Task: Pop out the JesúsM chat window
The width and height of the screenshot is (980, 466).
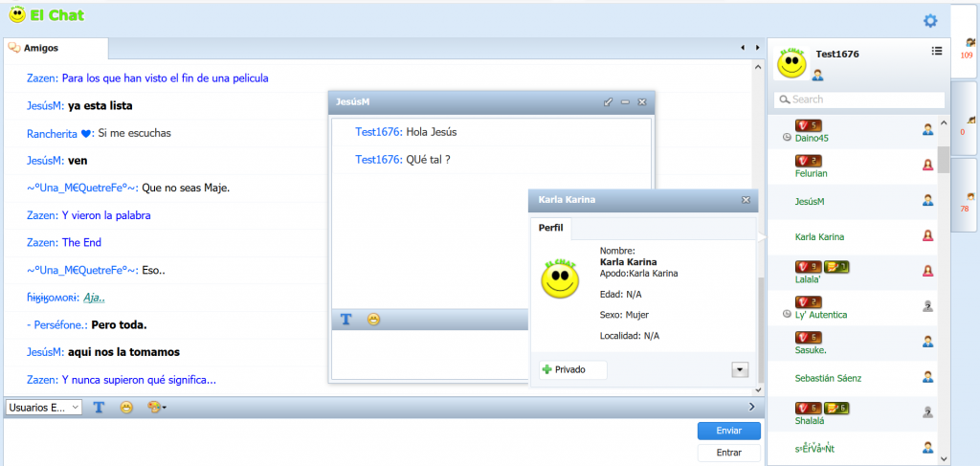Action: pyautogui.click(x=608, y=101)
